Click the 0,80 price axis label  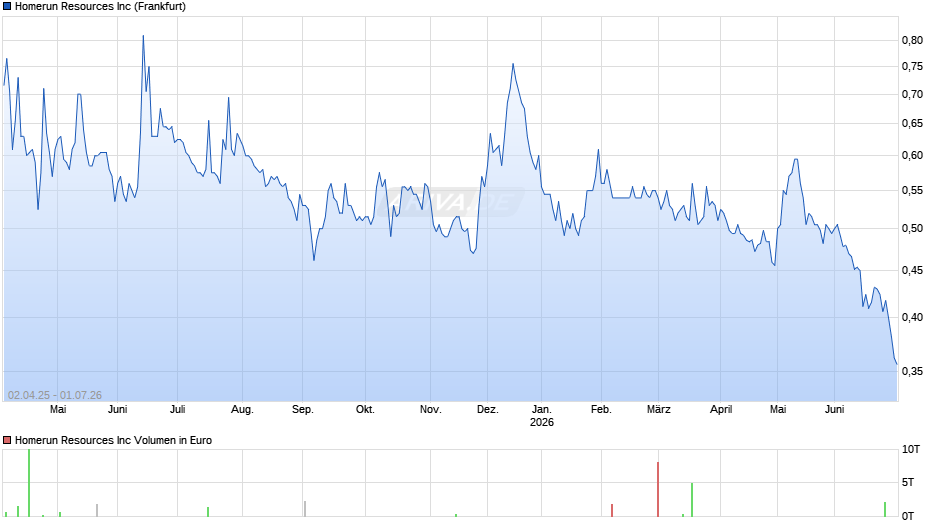coord(912,40)
